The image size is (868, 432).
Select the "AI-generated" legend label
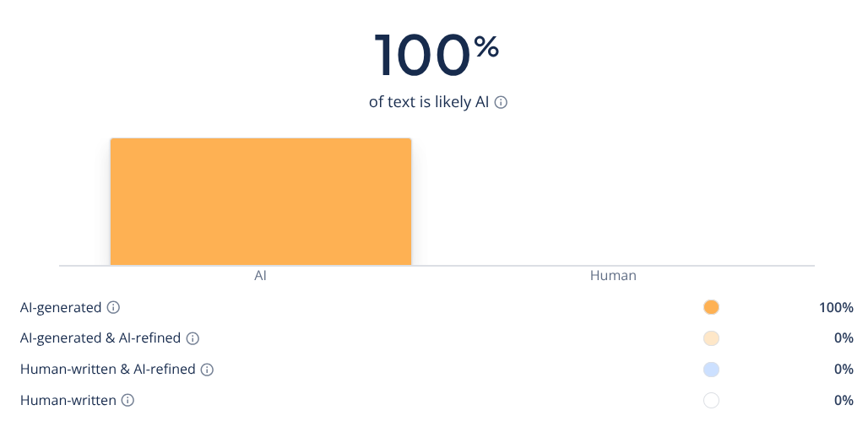tap(61, 308)
